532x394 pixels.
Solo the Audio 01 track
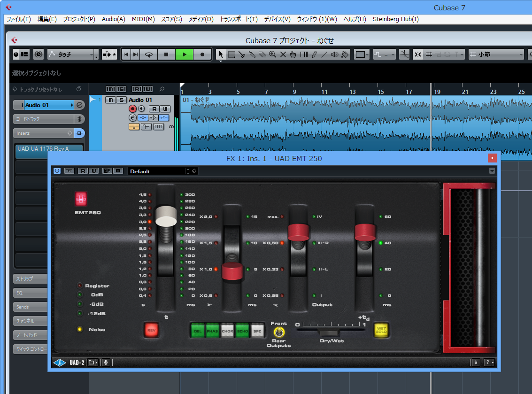click(x=122, y=100)
